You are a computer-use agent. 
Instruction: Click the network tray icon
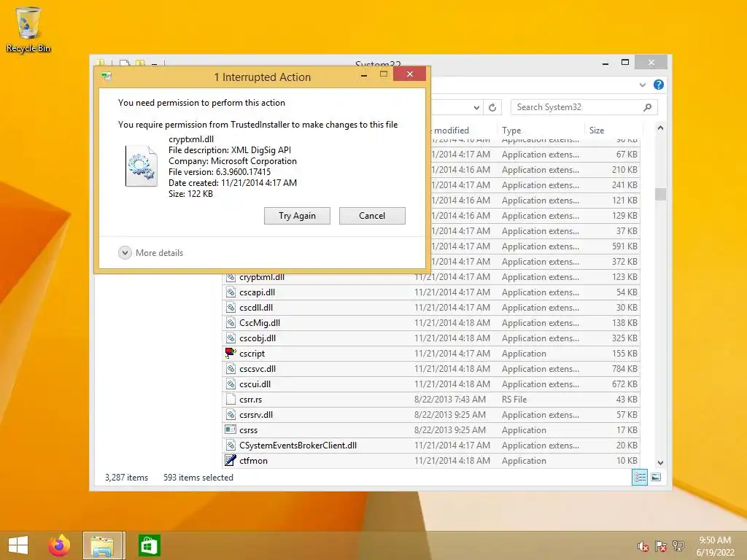coord(678,546)
